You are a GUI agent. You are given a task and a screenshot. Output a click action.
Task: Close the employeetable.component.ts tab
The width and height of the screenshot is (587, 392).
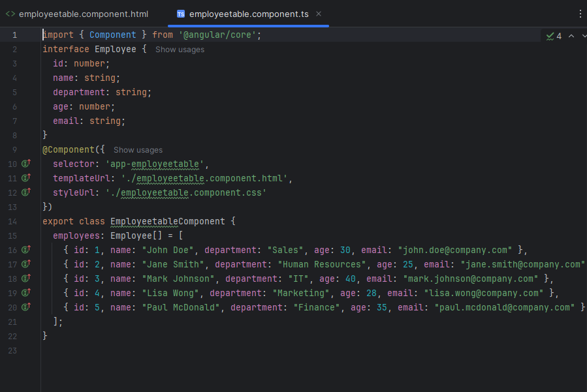point(319,14)
